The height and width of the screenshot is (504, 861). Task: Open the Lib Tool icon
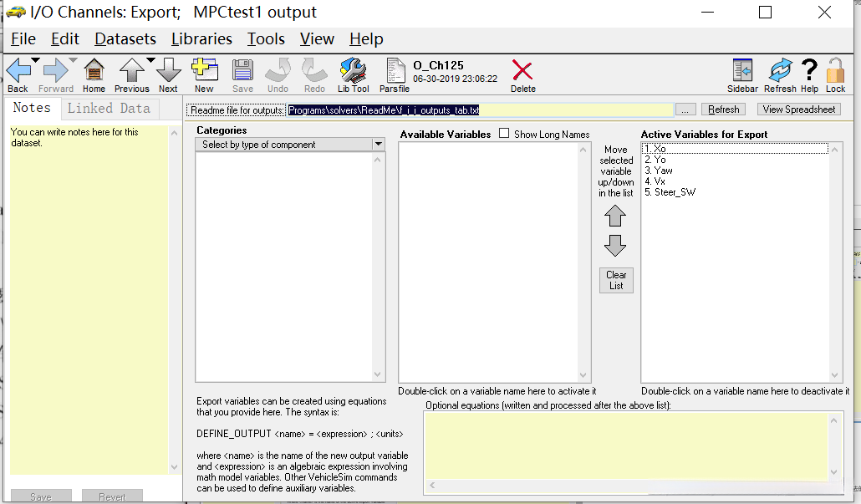click(x=353, y=71)
